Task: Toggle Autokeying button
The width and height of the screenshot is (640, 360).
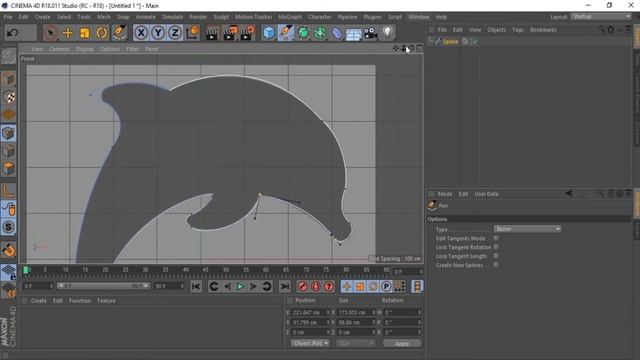Action: point(315,287)
